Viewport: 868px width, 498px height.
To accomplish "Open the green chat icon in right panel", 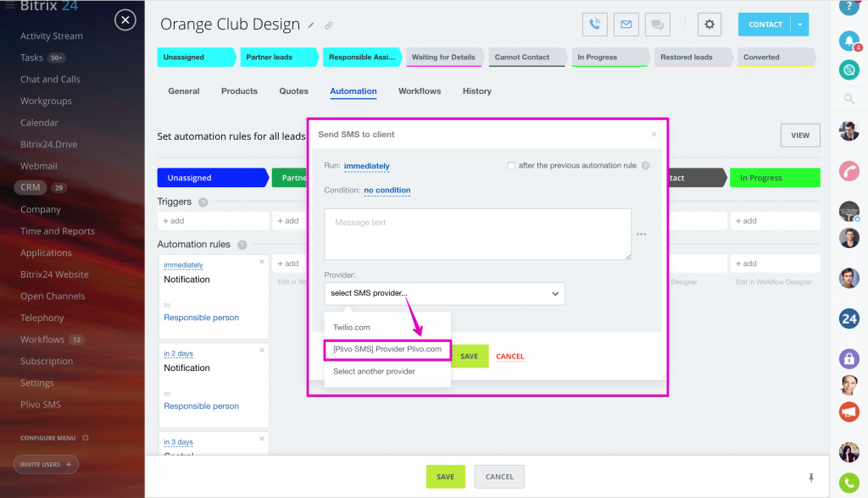I will click(x=849, y=69).
